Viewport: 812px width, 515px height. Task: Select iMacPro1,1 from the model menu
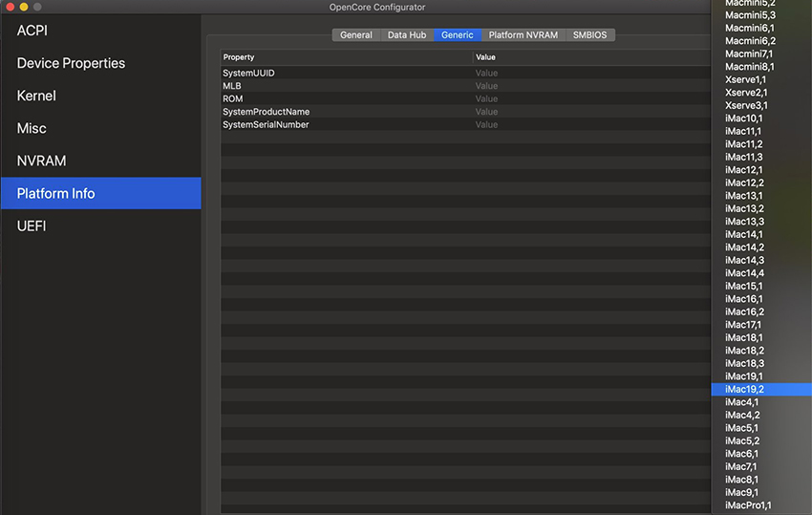click(x=761, y=505)
